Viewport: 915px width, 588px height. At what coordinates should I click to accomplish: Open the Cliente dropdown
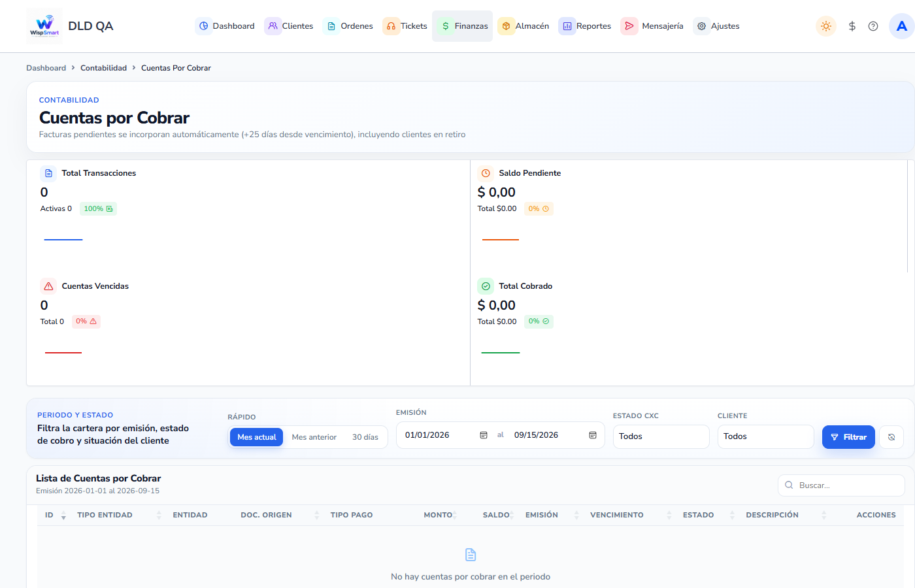pyautogui.click(x=765, y=436)
